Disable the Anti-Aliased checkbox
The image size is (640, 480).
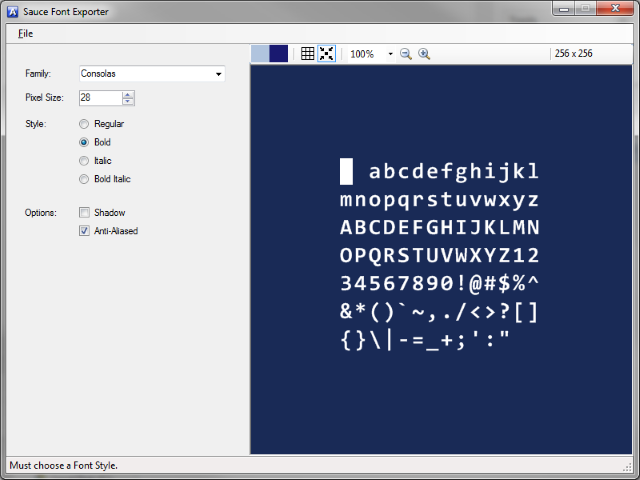pyautogui.click(x=84, y=231)
